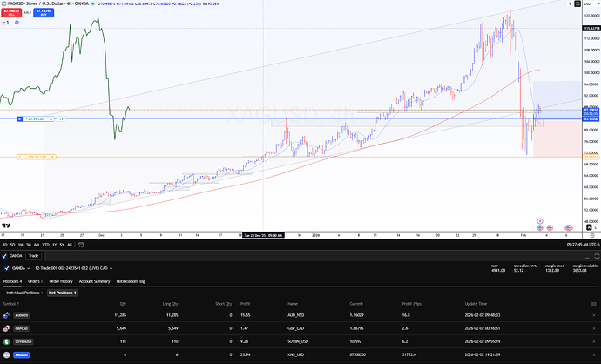Click the OANDA broker tab in trading panel
The image size is (601, 364).
[12, 256]
